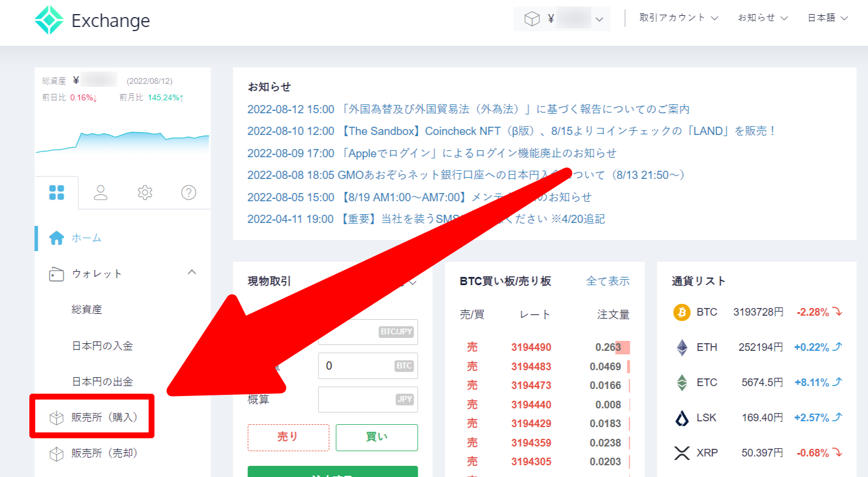Open the 日本語 language dropdown
Image resolution: width=868 pixels, height=477 pixels.
pyautogui.click(x=827, y=18)
